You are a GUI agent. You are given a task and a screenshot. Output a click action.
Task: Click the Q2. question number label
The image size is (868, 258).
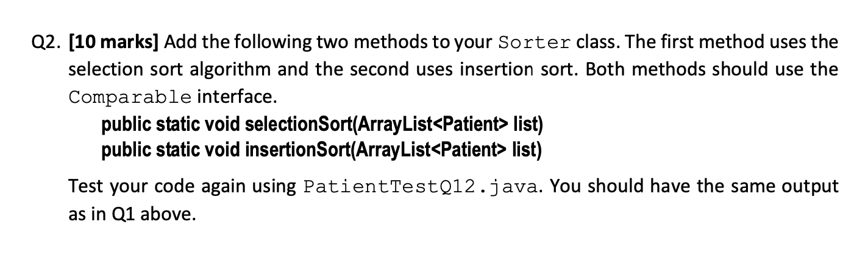48,43
